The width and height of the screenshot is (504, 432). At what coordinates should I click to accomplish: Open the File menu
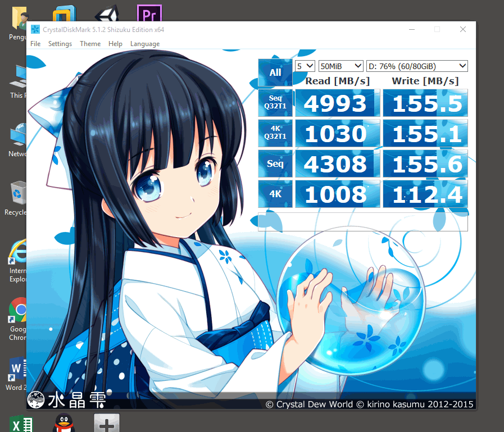point(35,44)
